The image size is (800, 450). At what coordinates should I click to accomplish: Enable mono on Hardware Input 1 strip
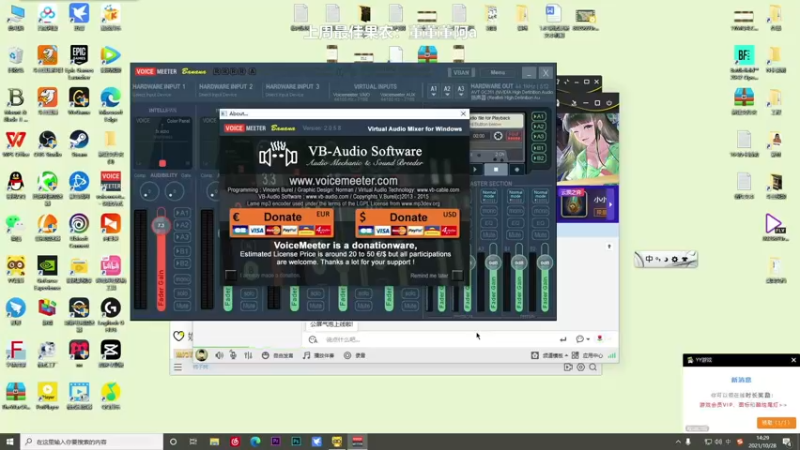click(x=182, y=280)
